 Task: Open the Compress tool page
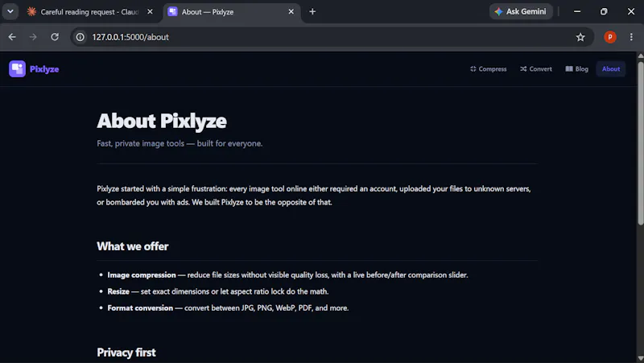click(x=488, y=69)
